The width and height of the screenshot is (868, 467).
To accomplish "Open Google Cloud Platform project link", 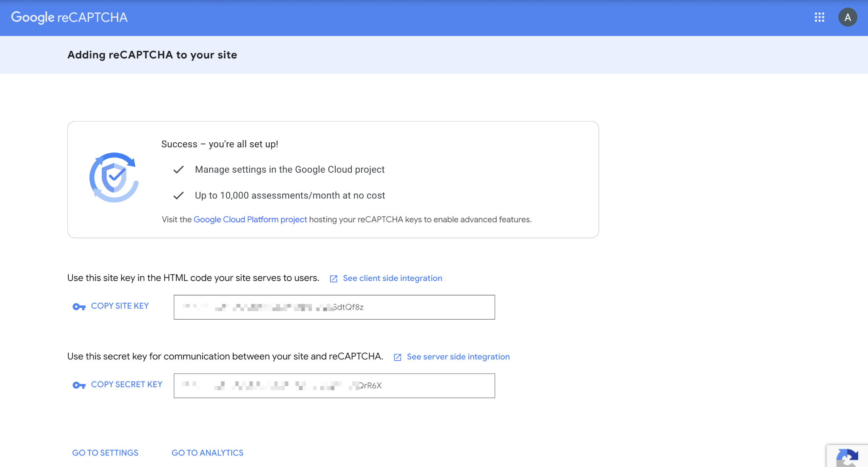I will (250, 219).
